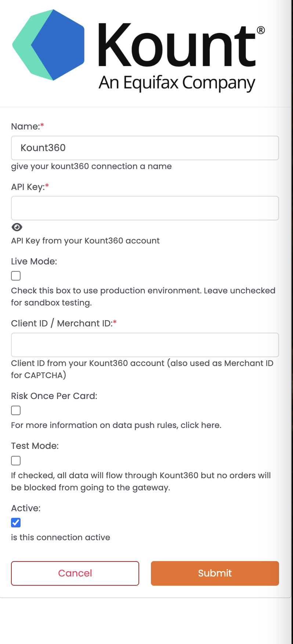293x644 pixels.
Task: Reveal the API Key with eye icon
Action: click(x=17, y=227)
